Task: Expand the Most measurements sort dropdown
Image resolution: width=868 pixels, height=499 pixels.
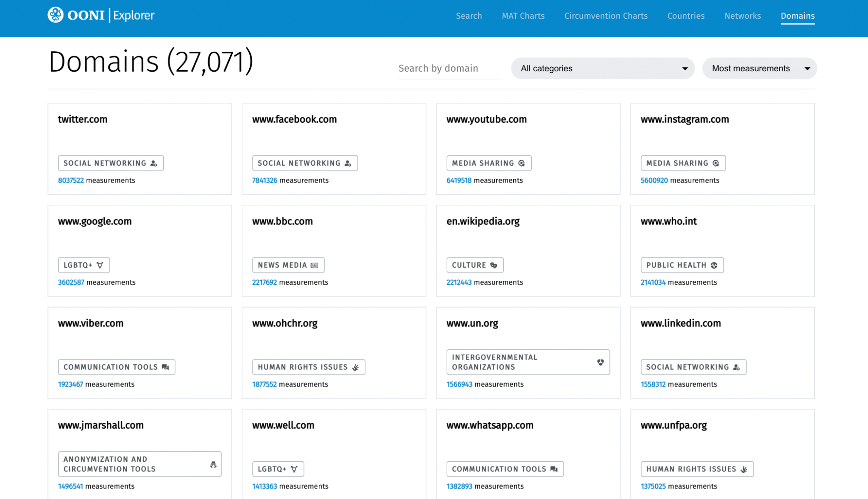Action: (x=759, y=69)
